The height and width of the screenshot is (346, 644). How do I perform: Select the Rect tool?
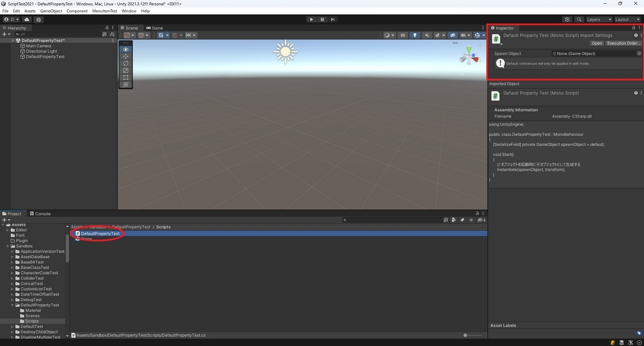[126, 77]
